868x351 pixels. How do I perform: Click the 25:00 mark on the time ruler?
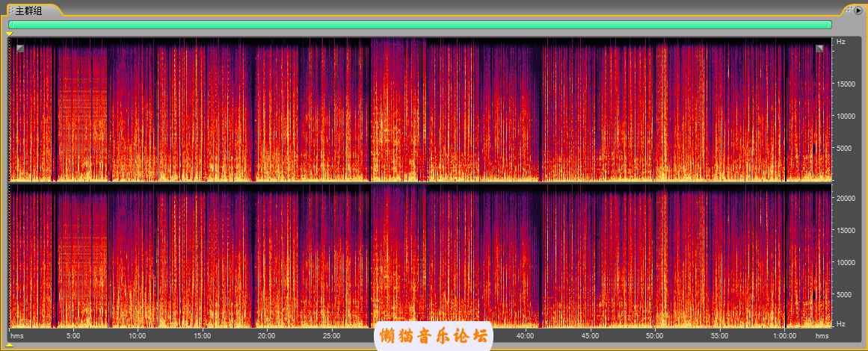332,335
